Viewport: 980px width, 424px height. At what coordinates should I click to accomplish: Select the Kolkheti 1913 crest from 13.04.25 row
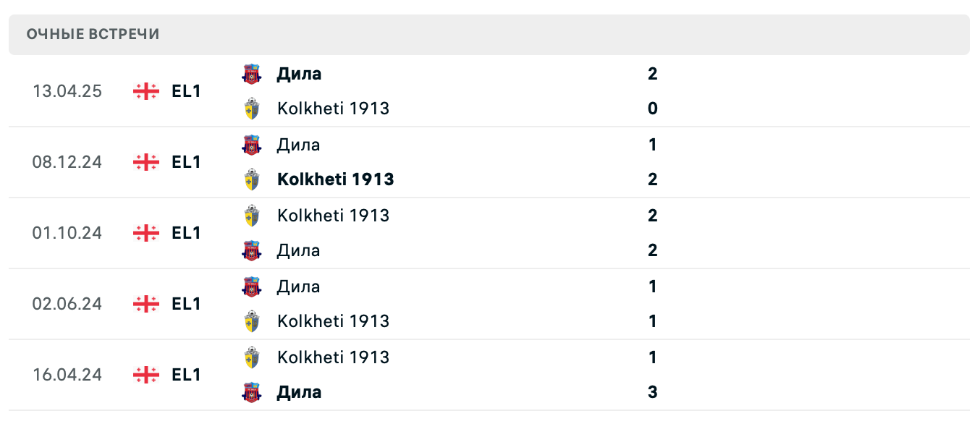tap(251, 109)
